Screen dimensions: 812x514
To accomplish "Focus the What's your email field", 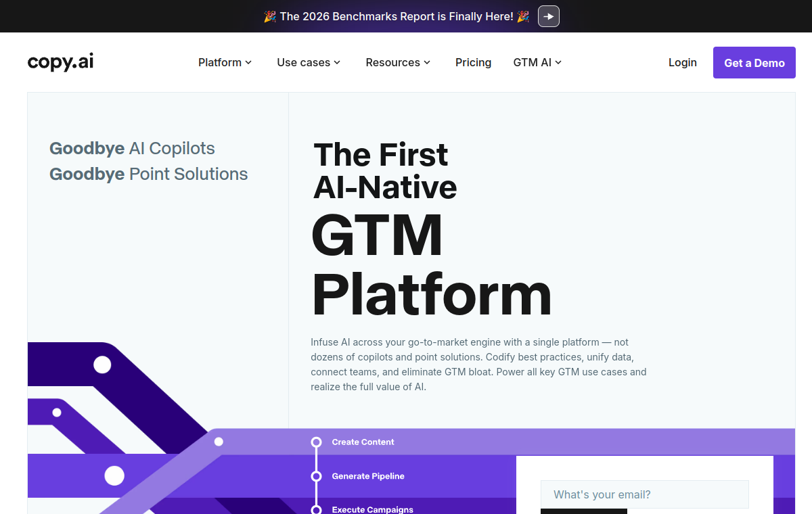I will [x=645, y=494].
